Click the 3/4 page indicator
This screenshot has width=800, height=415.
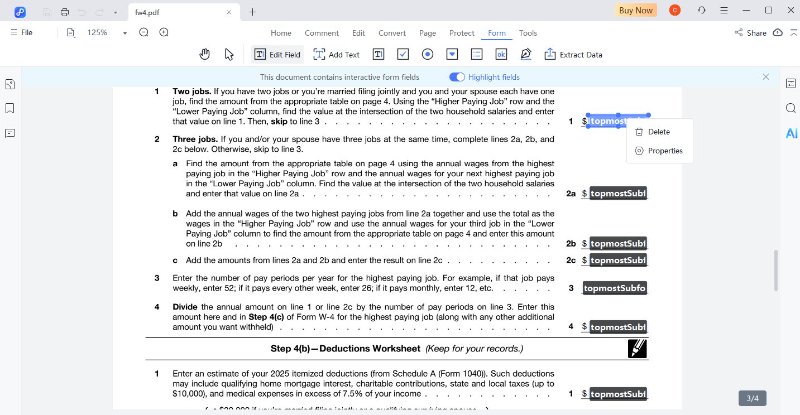(x=753, y=398)
